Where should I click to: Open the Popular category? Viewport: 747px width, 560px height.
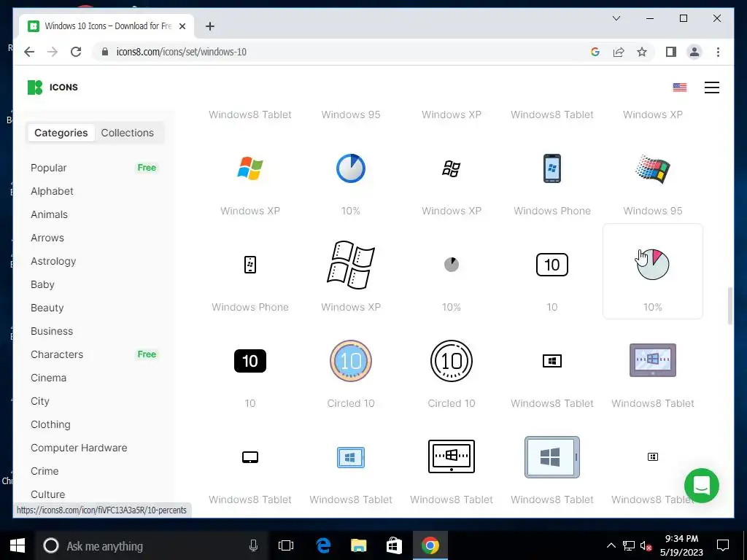pos(49,168)
